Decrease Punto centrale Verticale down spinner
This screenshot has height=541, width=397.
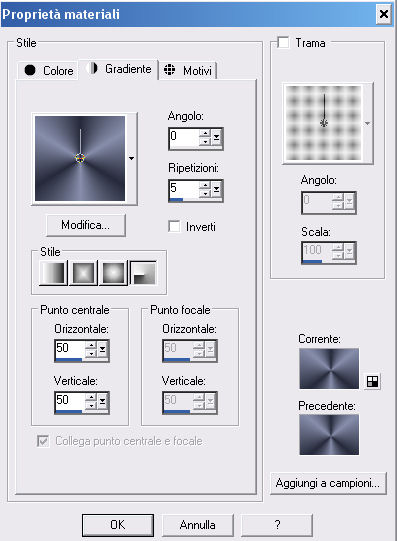click(91, 405)
